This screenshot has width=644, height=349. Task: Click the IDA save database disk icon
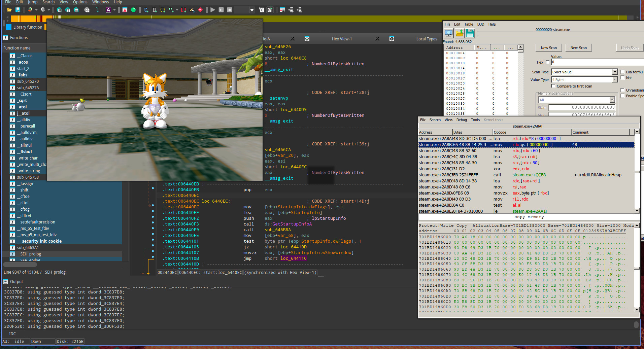18,10
